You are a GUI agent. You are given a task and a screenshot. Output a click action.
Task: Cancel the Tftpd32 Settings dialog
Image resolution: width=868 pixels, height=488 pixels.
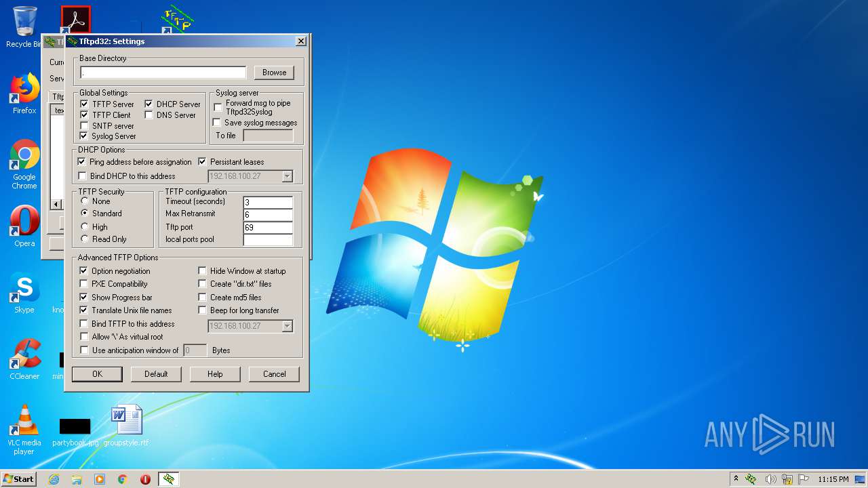click(x=274, y=374)
